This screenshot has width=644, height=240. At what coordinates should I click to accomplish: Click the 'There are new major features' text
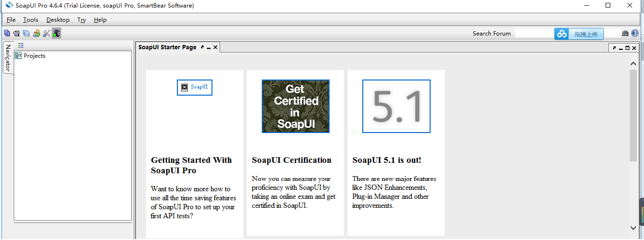[x=394, y=192]
